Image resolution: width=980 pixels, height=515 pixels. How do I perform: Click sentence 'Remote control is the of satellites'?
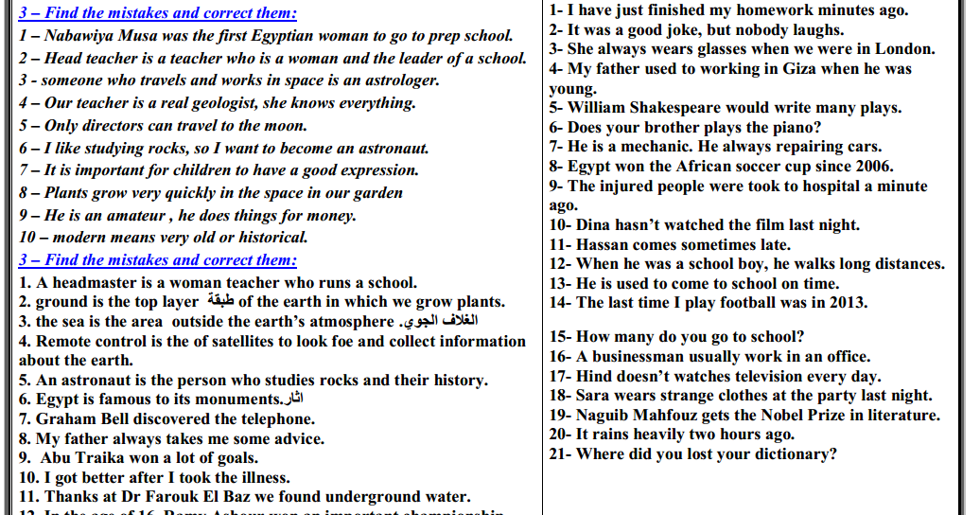click(271, 350)
